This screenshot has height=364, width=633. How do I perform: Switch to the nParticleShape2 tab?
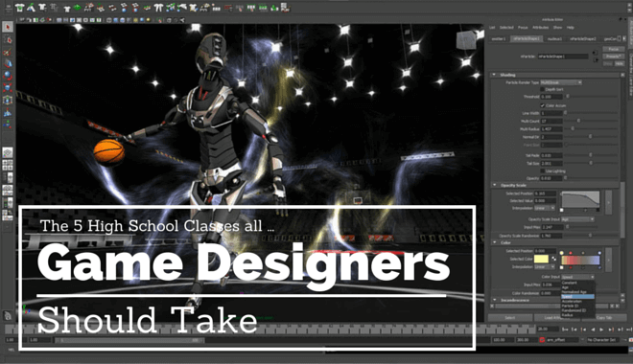tap(582, 38)
